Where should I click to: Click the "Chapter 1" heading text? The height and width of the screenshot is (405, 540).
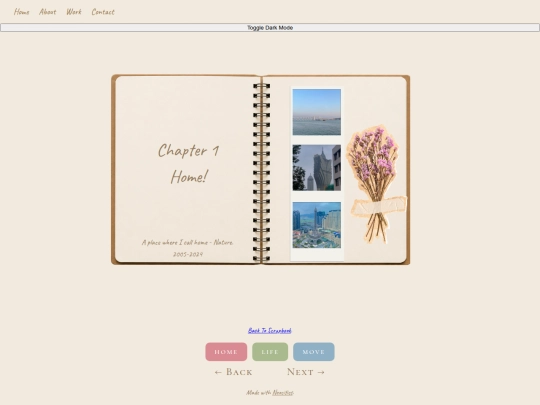click(189, 151)
